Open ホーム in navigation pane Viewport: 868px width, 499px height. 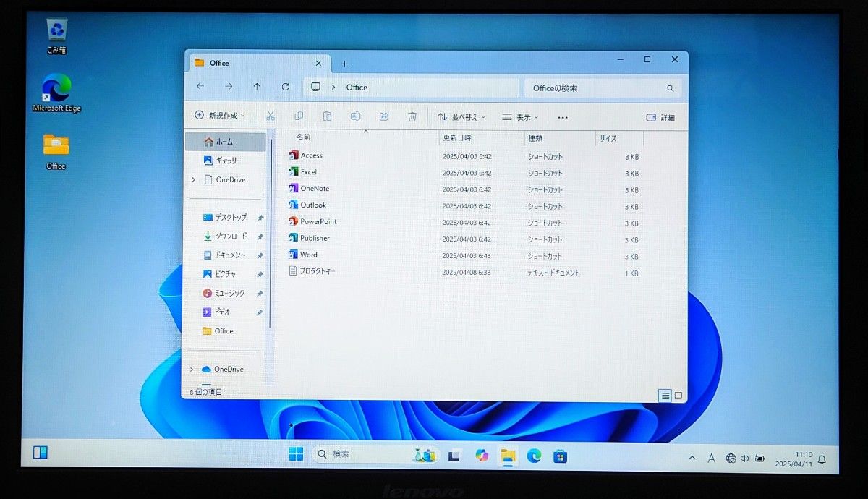coord(226,142)
